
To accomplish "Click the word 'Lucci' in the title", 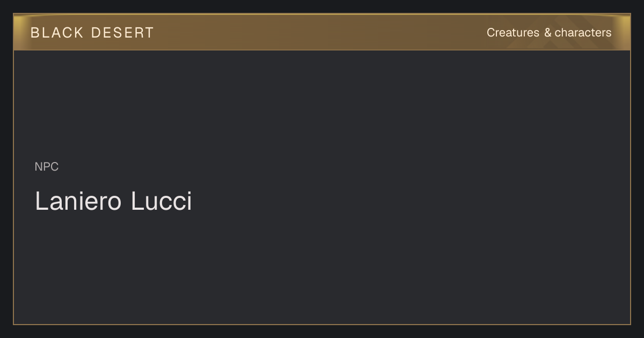I will pyautogui.click(x=162, y=201).
